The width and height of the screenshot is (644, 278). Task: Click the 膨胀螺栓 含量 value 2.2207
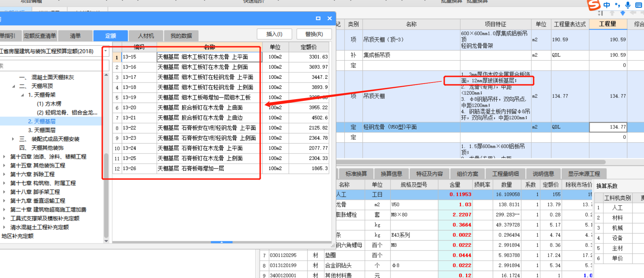[x=455, y=214]
